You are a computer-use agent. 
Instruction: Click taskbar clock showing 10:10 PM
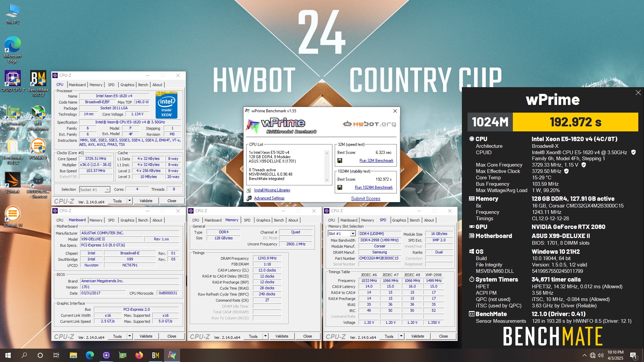tap(615, 355)
